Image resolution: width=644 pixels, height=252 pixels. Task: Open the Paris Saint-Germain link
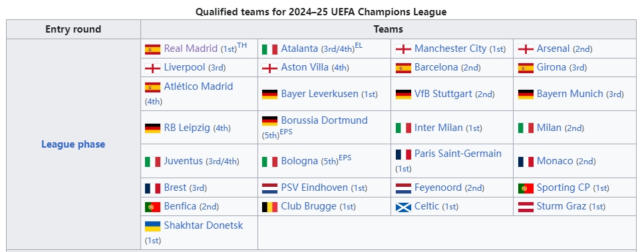pos(458,154)
